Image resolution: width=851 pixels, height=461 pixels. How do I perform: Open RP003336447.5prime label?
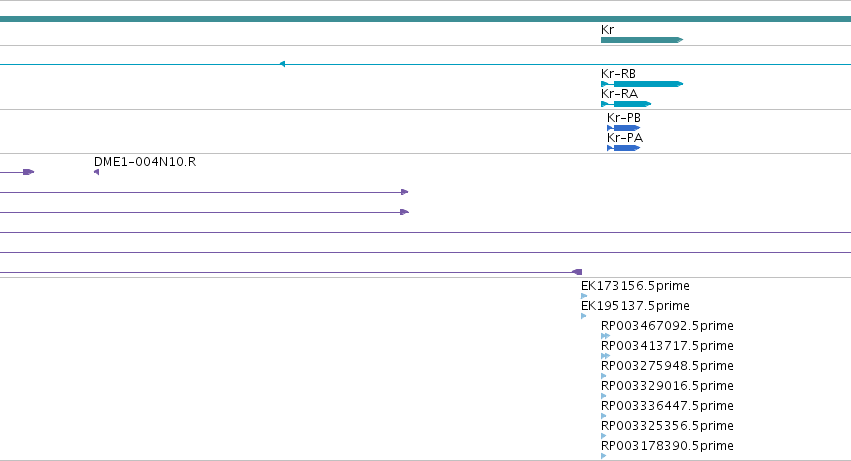click(667, 406)
